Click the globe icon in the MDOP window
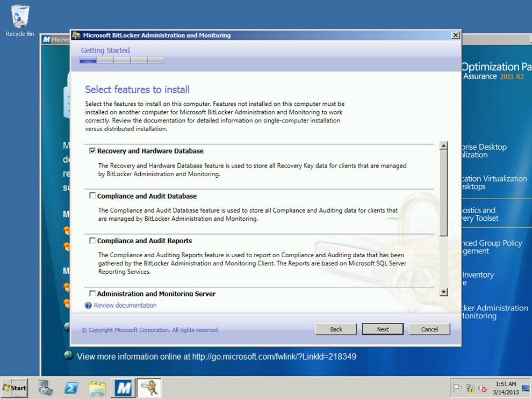Viewport: 532px width, 399px height. (69, 356)
